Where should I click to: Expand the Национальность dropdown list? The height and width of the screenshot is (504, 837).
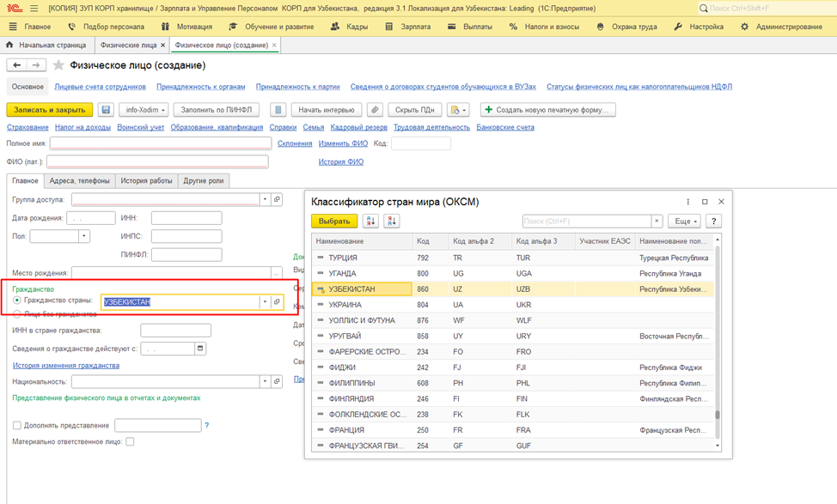pyautogui.click(x=265, y=381)
